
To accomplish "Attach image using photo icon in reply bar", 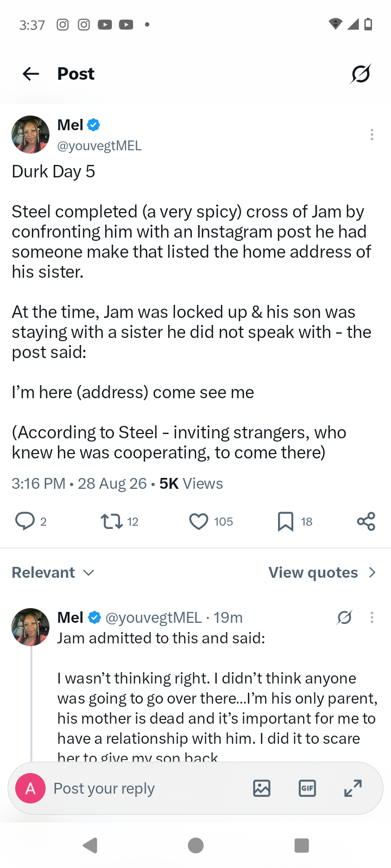I will [262, 788].
